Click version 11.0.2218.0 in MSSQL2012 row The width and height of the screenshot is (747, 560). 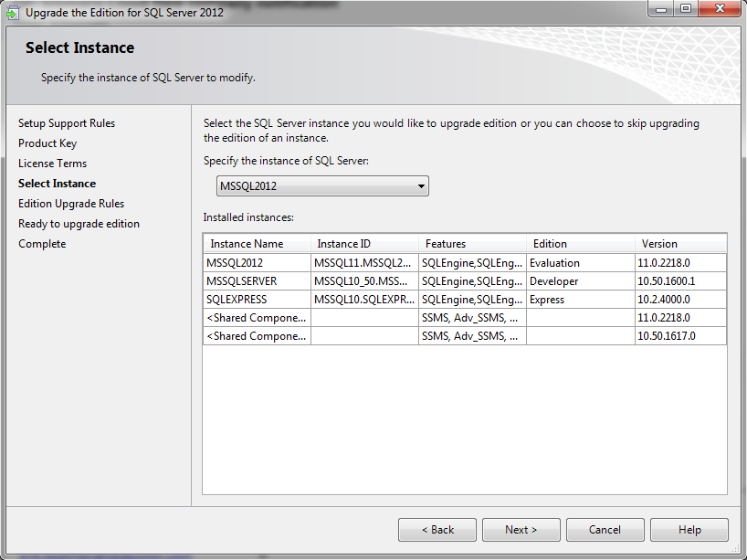(680, 262)
